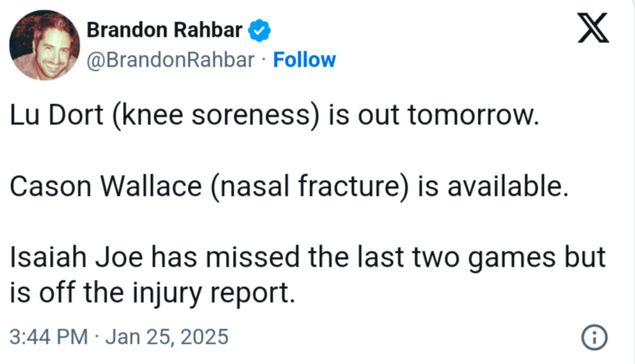
Task: Select the "(knee soreness)" text
Action: 216,117
